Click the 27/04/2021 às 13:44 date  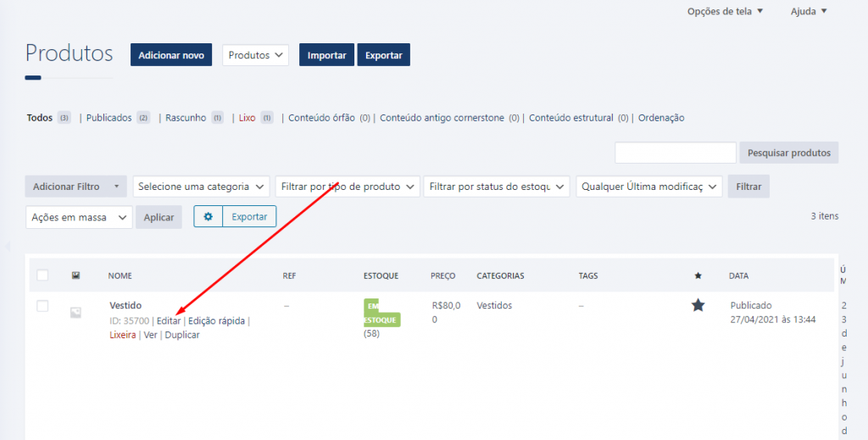773,320
